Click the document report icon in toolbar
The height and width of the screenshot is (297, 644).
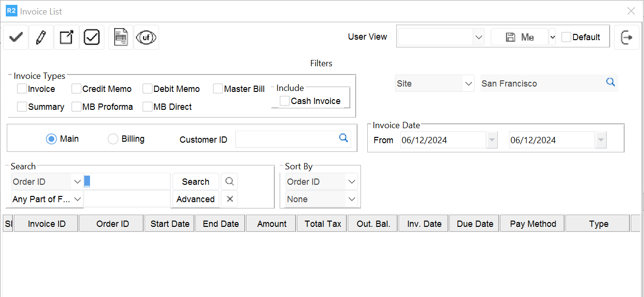pyautogui.click(x=120, y=37)
